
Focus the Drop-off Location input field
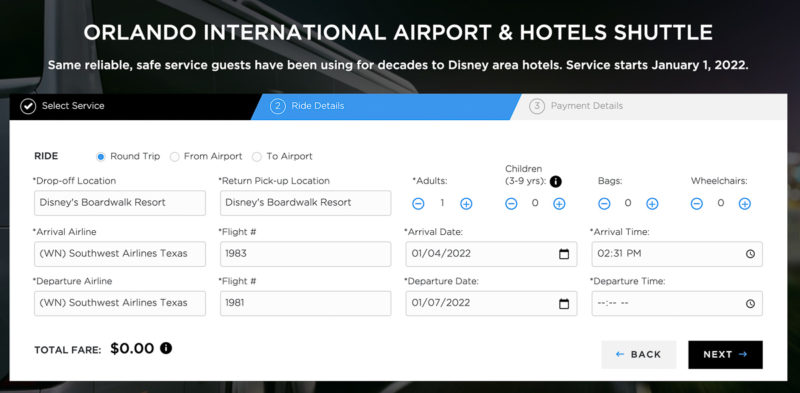coord(120,203)
